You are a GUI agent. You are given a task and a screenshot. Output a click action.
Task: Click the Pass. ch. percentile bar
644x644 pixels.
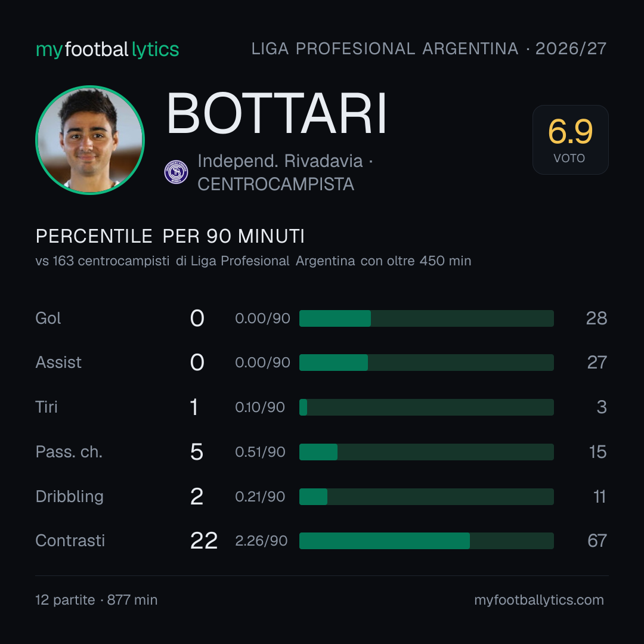coord(426,452)
